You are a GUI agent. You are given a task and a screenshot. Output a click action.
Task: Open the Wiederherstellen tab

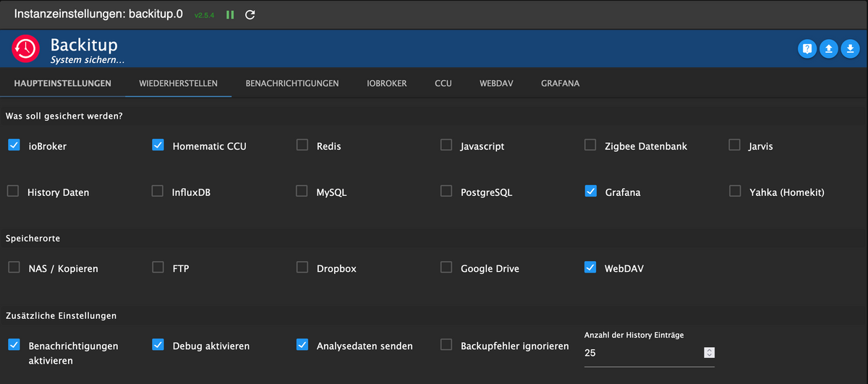coord(179,83)
